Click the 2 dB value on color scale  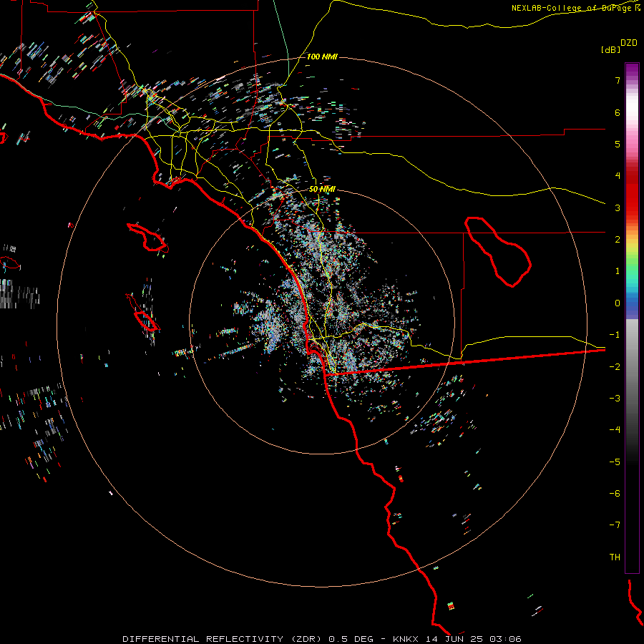coord(618,240)
